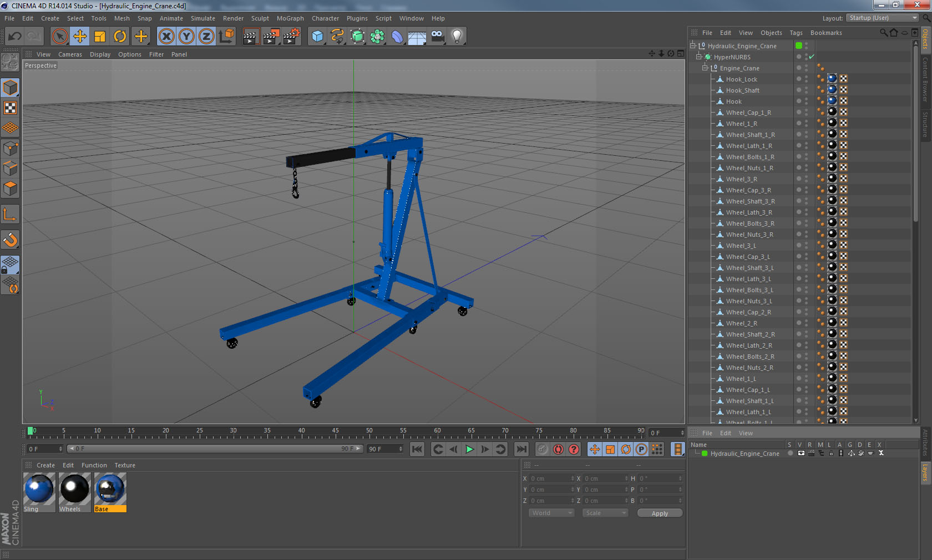Open material manager Texture menu
The image size is (932, 560).
[125, 465]
